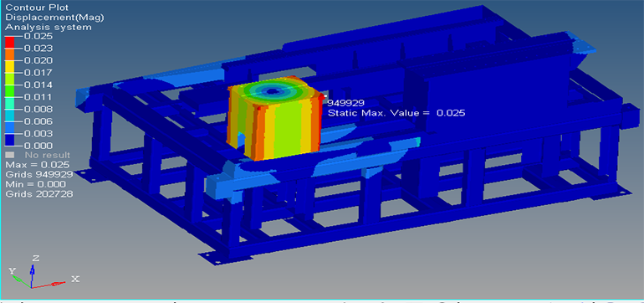
Task: Select the Grids 202728 legend text
Action: point(39,193)
